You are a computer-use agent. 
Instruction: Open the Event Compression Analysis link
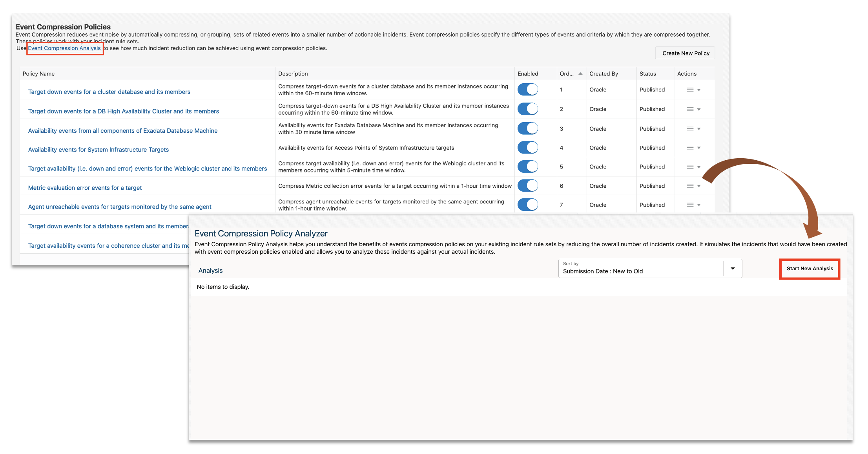(64, 48)
